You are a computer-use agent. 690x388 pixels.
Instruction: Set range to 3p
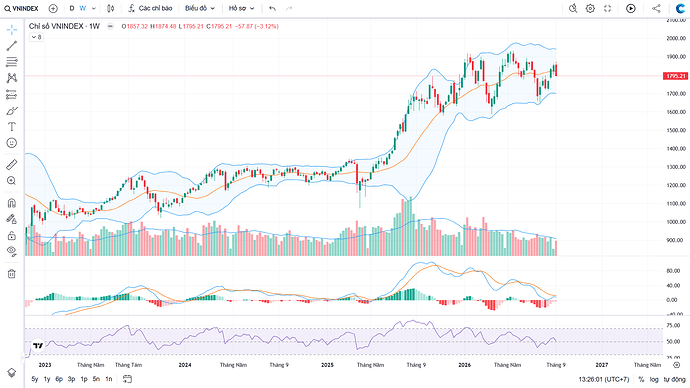click(x=71, y=379)
